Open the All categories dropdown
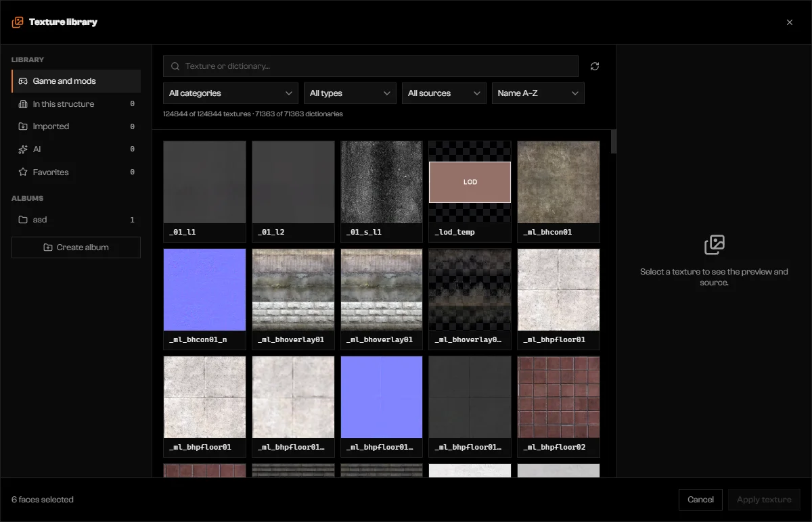This screenshot has width=812, height=522. tap(231, 93)
